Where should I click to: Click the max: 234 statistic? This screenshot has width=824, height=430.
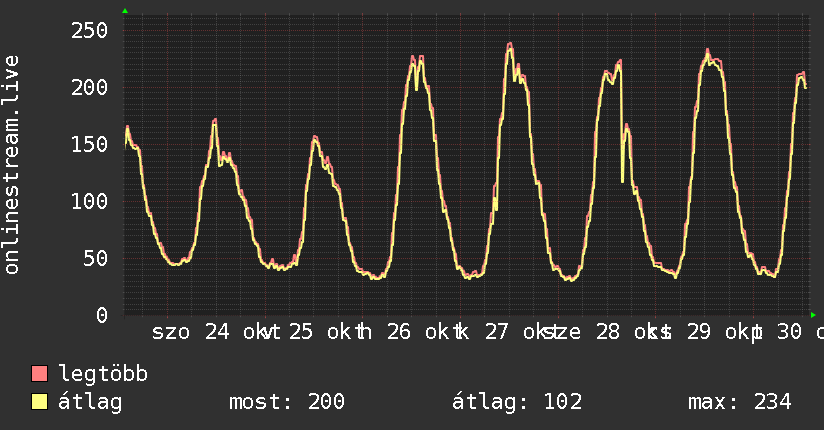[740, 402]
